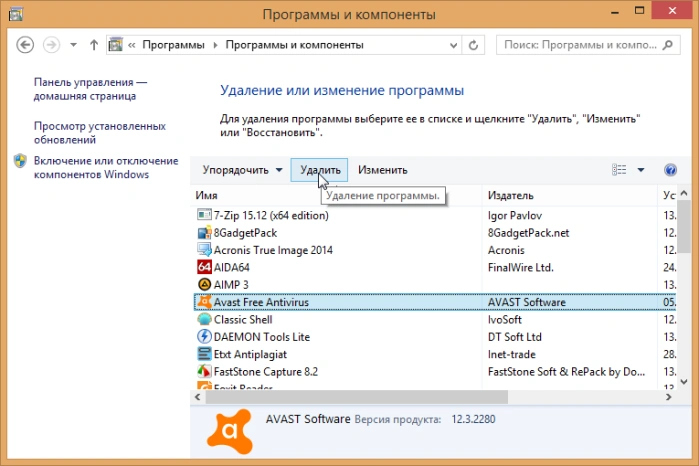The height and width of the screenshot is (466, 699).
Task: Select FastStone Capture 8.2 entry
Action: click(x=435, y=371)
